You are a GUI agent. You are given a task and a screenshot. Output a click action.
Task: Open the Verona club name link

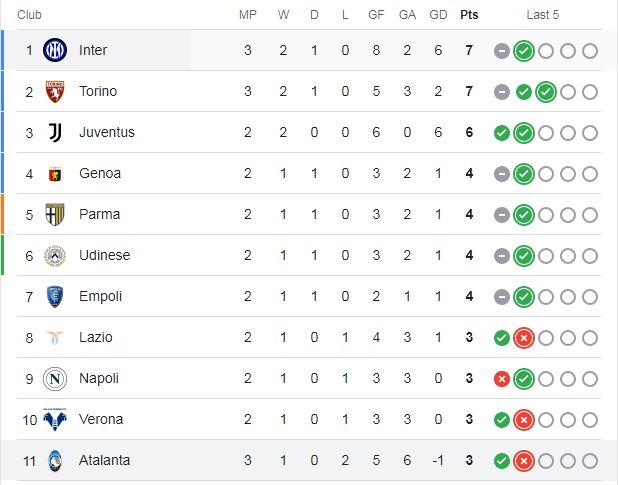[x=101, y=419]
